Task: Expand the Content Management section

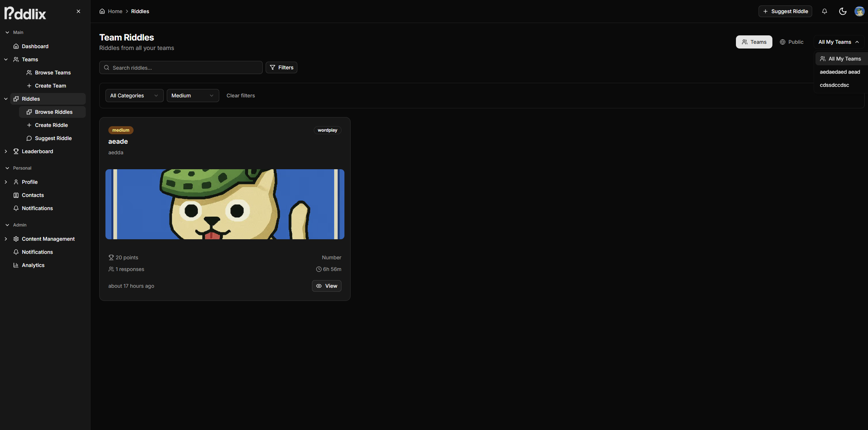Action: click(48, 239)
